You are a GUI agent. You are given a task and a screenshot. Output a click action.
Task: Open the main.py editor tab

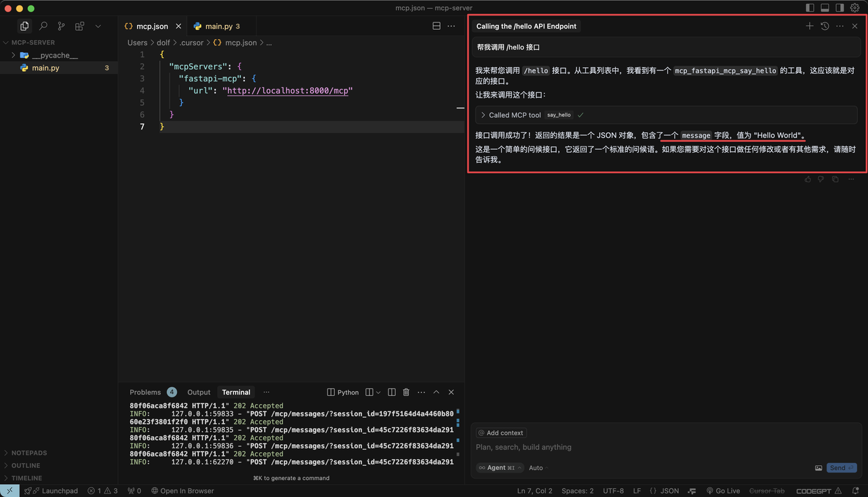click(x=220, y=26)
